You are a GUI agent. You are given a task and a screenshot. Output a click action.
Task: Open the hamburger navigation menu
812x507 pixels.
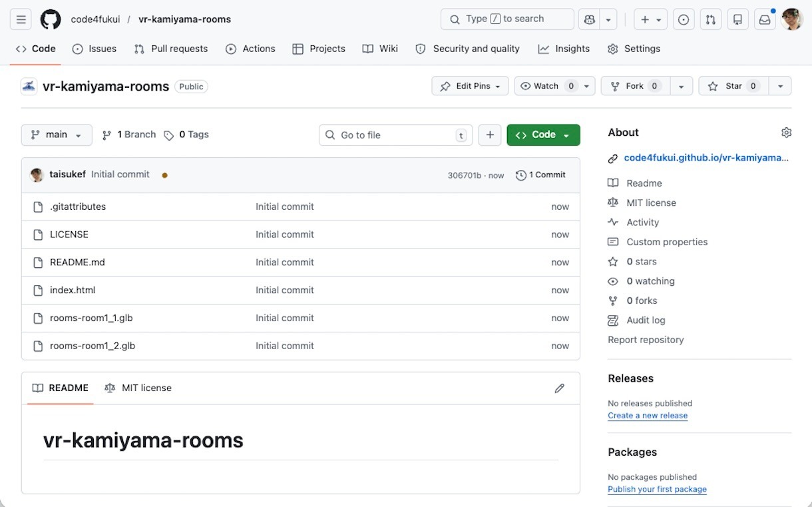click(x=21, y=19)
